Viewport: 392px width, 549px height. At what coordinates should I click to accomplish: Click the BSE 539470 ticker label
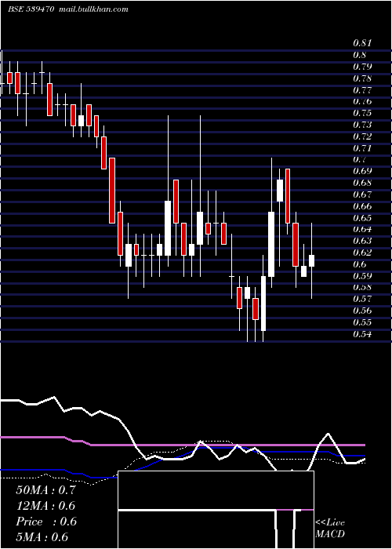pos(31,9)
